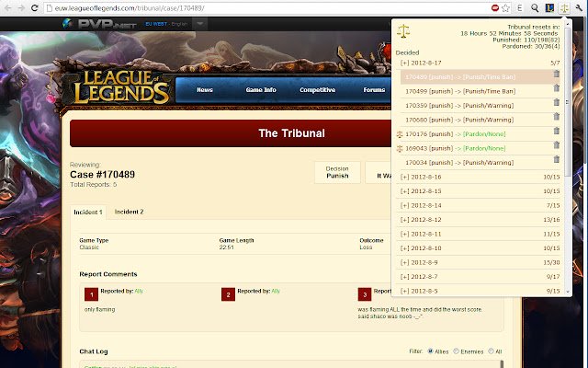
Task: Select the Enemies chat filter
Action: pos(456,351)
